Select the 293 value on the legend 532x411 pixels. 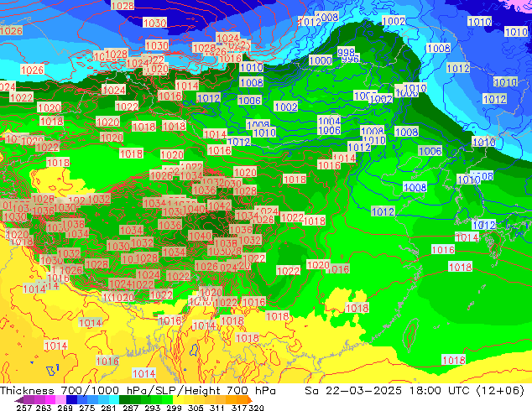click(x=153, y=408)
